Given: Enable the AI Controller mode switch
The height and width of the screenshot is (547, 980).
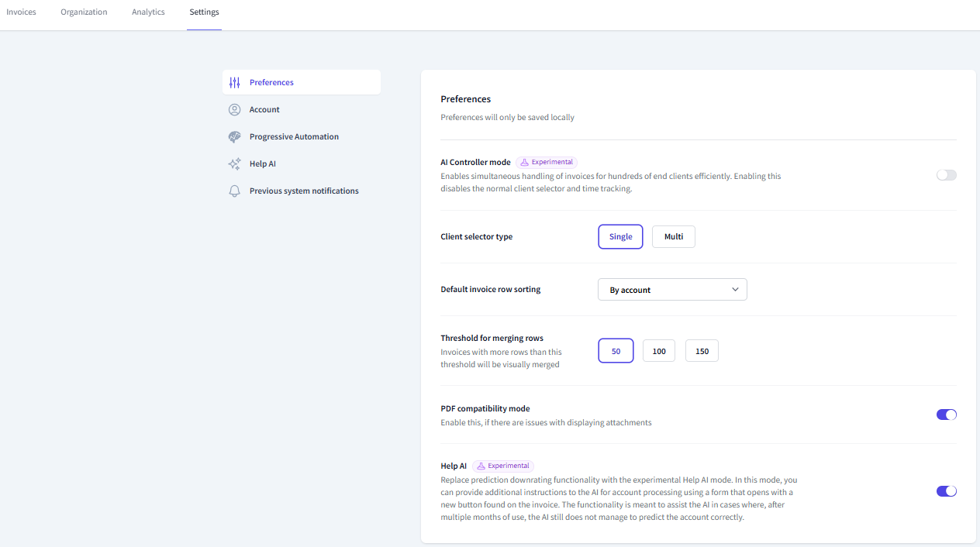Looking at the screenshot, I should click(x=947, y=175).
